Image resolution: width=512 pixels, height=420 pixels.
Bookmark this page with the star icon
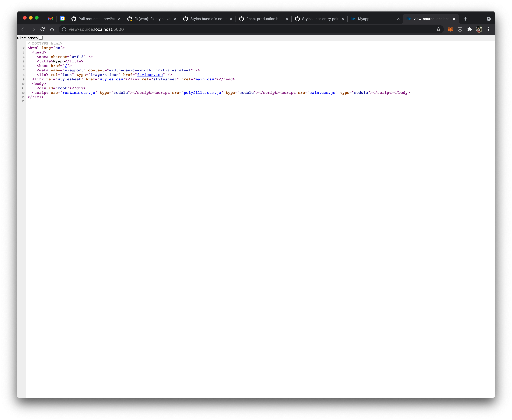[438, 29]
